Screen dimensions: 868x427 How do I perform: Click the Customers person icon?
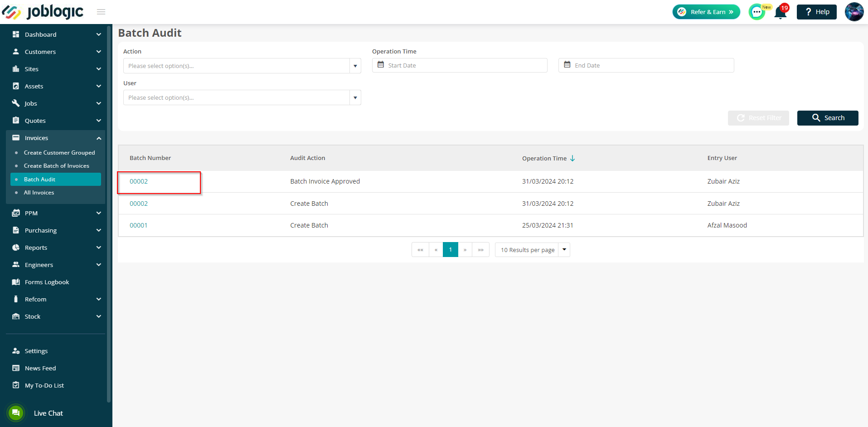pos(16,52)
